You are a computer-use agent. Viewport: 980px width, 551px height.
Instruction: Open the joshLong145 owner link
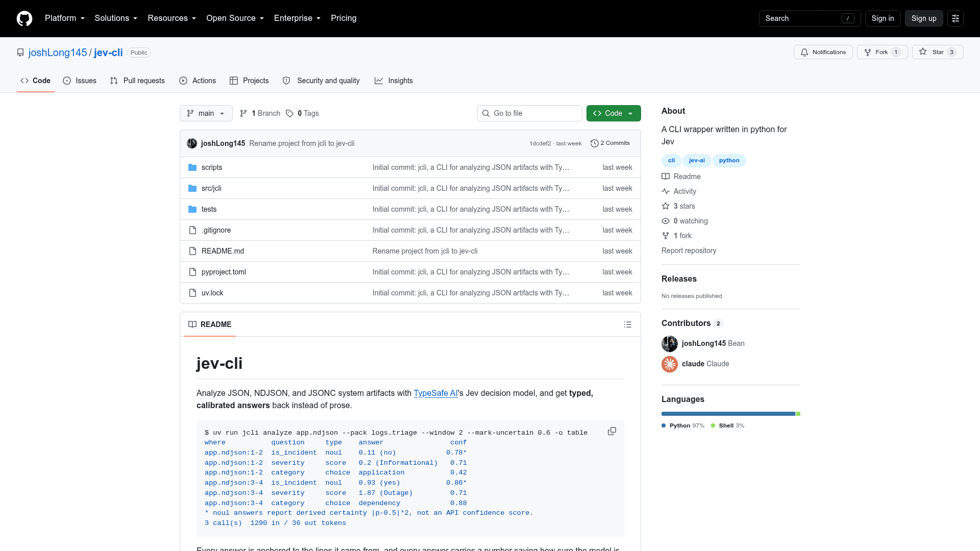58,53
